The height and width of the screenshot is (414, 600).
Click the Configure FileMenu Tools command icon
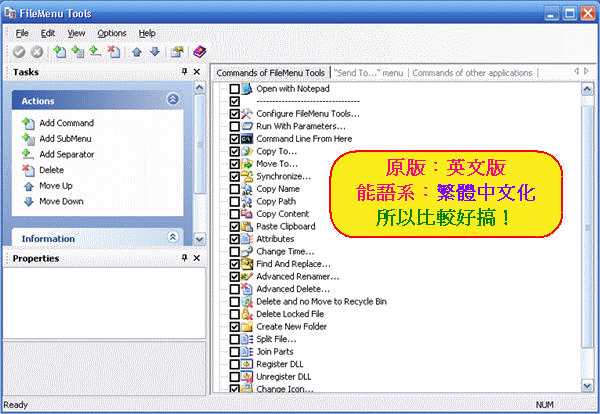point(247,114)
